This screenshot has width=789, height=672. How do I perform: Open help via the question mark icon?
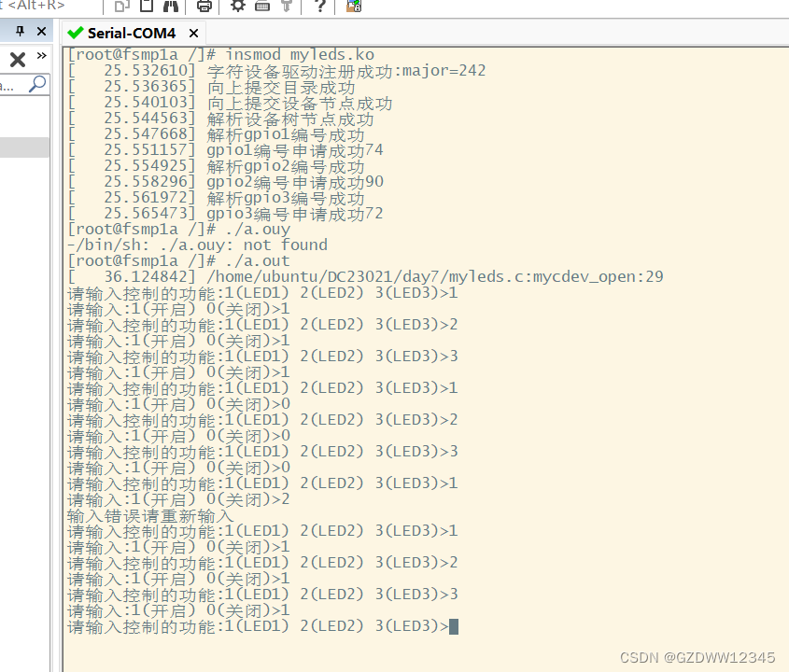[320, 7]
